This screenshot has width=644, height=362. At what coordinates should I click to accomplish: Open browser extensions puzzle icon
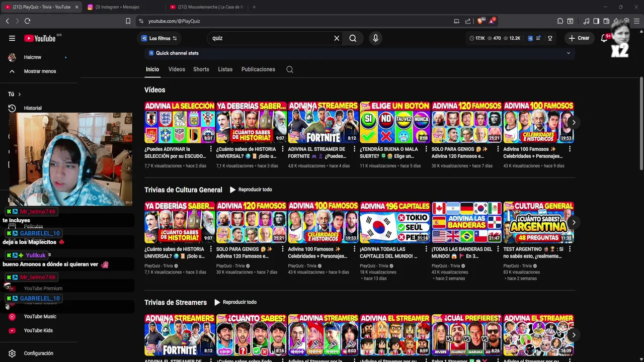pyautogui.click(x=560, y=21)
